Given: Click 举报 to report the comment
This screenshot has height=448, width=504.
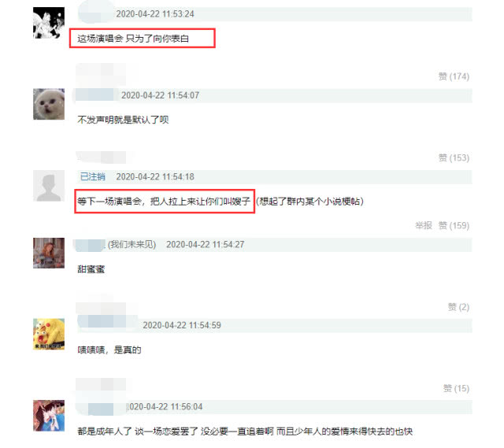Looking at the screenshot, I should (424, 226).
